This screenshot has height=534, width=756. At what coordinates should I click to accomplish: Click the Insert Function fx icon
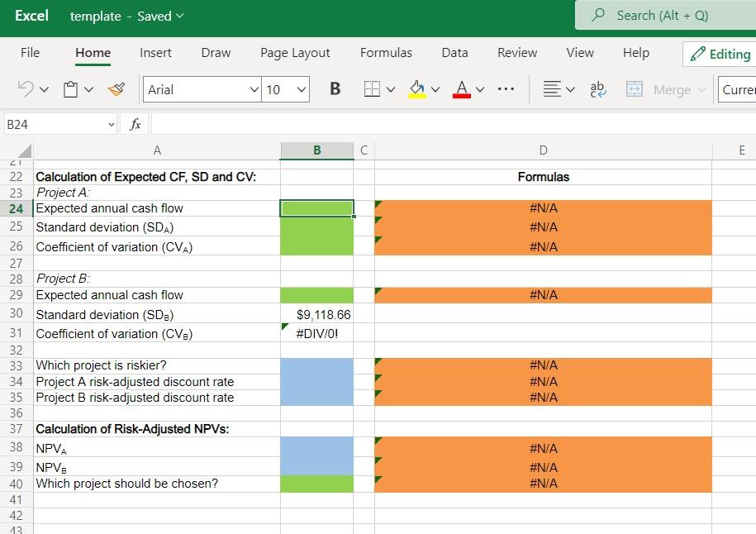135,124
